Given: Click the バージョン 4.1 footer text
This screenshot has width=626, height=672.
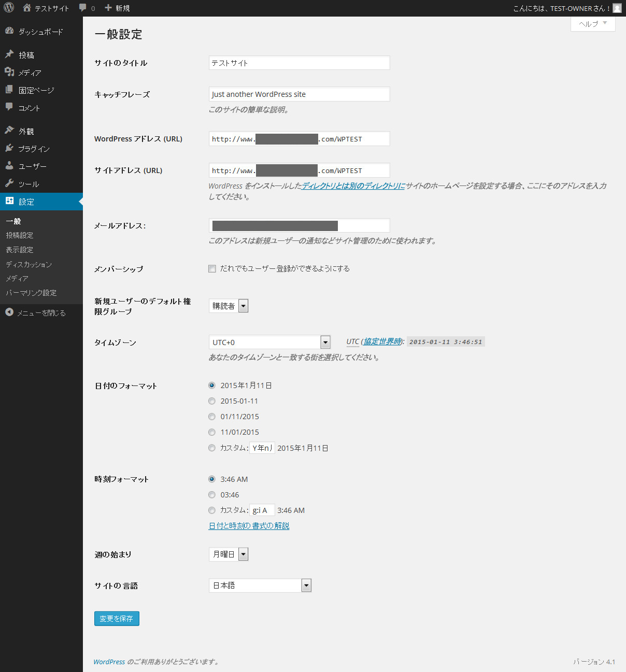Looking at the screenshot, I should coord(594,662).
